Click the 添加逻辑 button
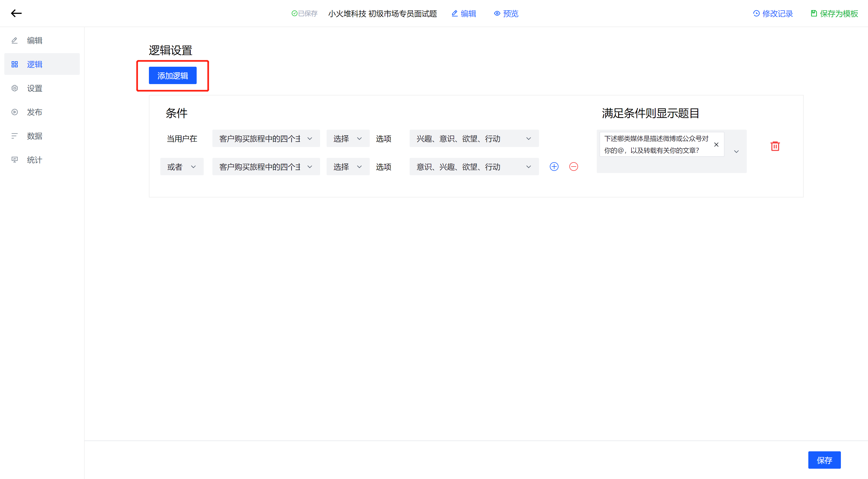This screenshot has width=868, height=479. coord(173,76)
